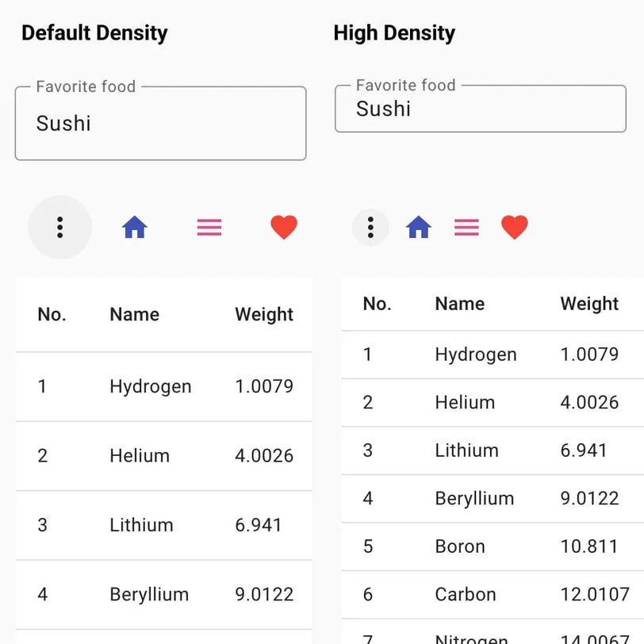
Task: Click the blue home icon in High Density
Action: pyautogui.click(x=419, y=227)
